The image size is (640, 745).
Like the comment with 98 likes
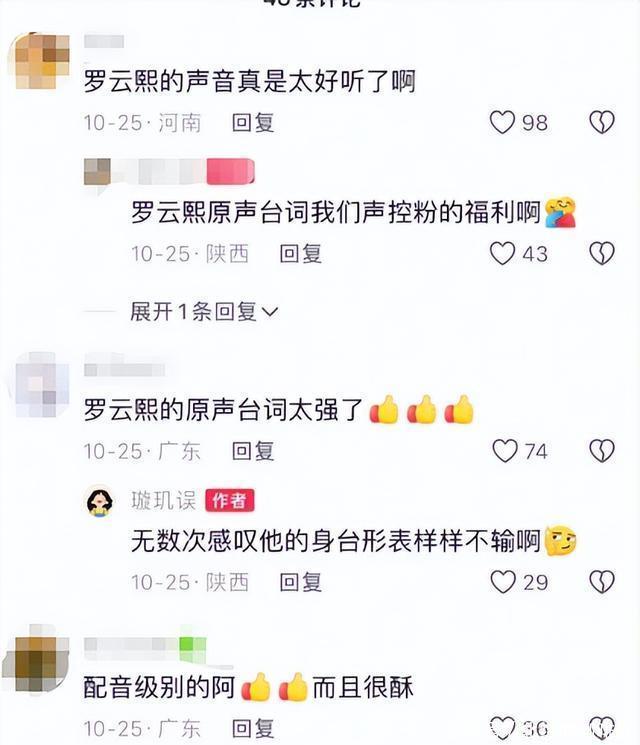(x=503, y=123)
